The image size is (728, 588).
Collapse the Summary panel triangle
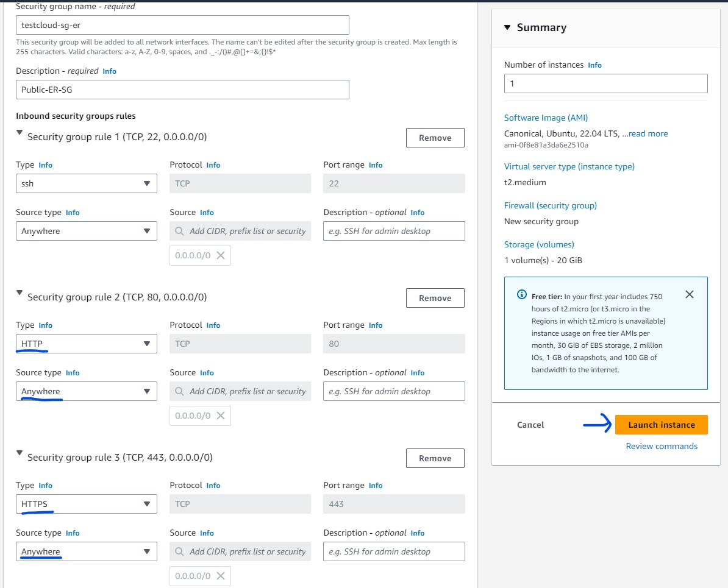pos(507,27)
